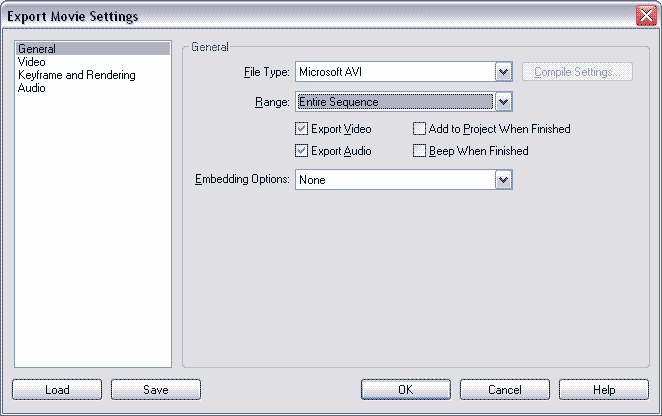Open the Video settings category

pyautogui.click(x=31, y=62)
